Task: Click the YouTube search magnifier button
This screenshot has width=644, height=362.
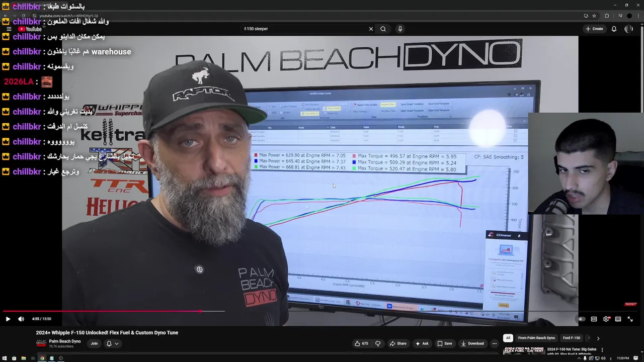Action: click(x=383, y=29)
